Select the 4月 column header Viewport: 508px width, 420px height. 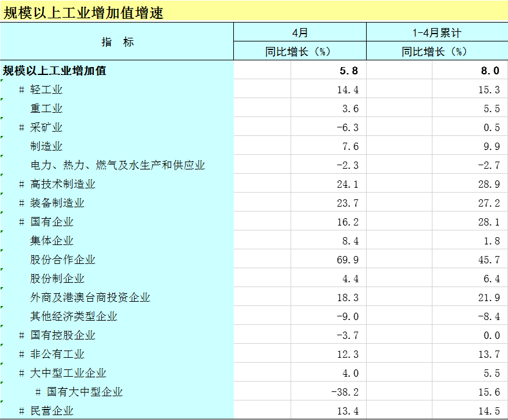click(300, 33)
